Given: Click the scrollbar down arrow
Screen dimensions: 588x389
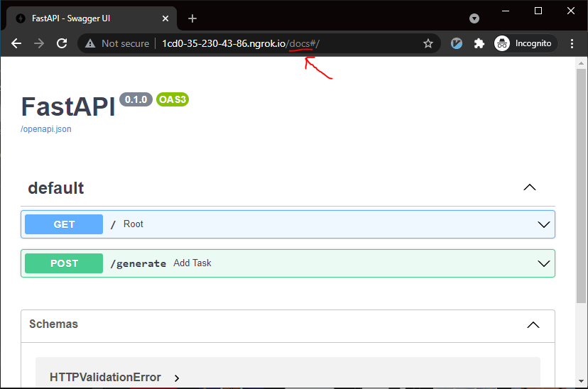Looking at the screenshot, I should (581, 380).
